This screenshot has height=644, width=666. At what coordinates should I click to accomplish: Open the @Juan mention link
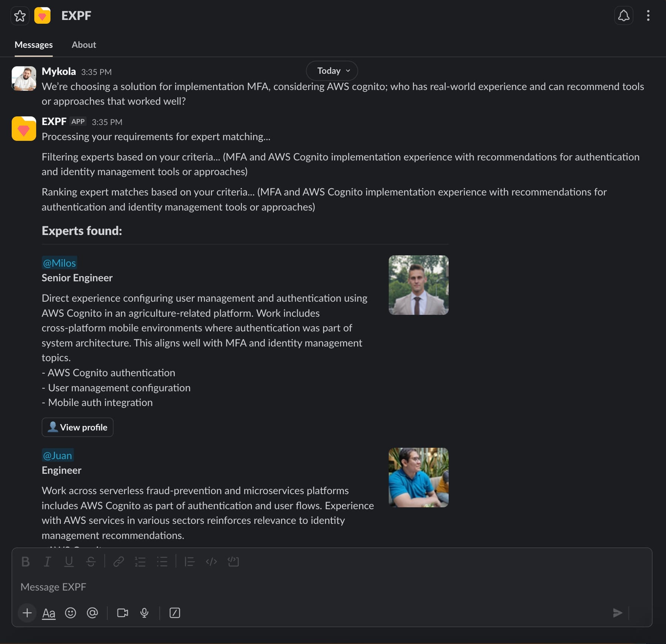coord(57,455)
